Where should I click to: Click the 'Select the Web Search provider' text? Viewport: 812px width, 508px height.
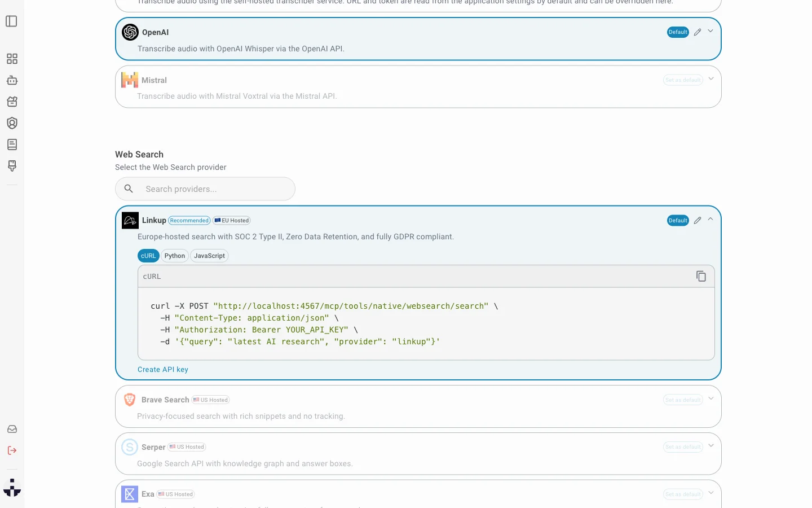171,167
